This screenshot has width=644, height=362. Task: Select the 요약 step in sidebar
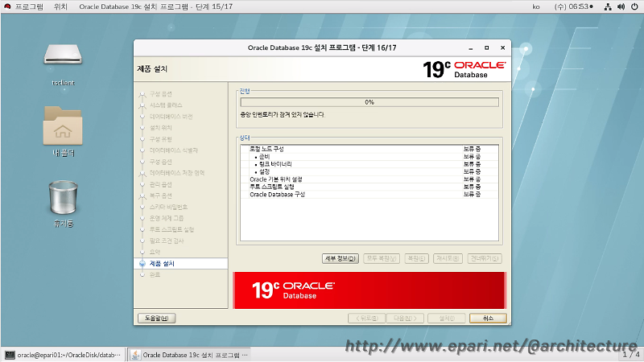coord(155,252)
